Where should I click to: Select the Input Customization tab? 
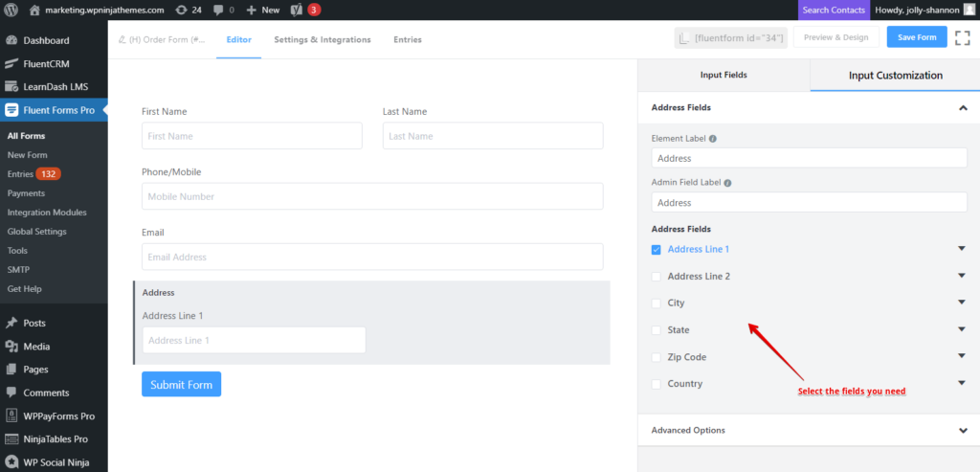(x=895, y=75)
